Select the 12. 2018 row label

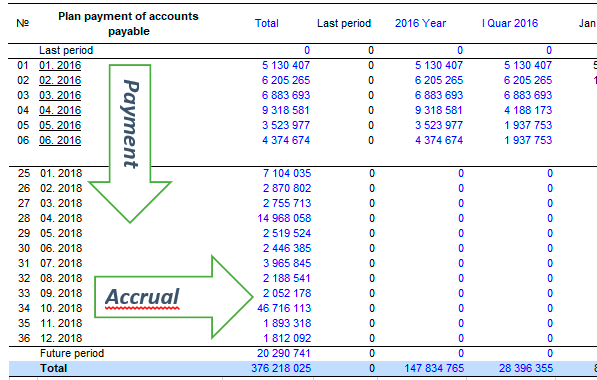pyautogui.click(x=61, y=338)
